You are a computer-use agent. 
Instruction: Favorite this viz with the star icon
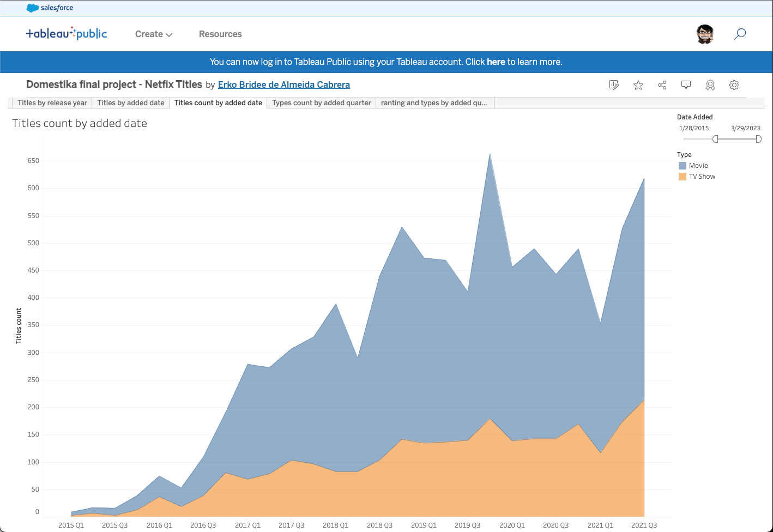tap(638, 85)
